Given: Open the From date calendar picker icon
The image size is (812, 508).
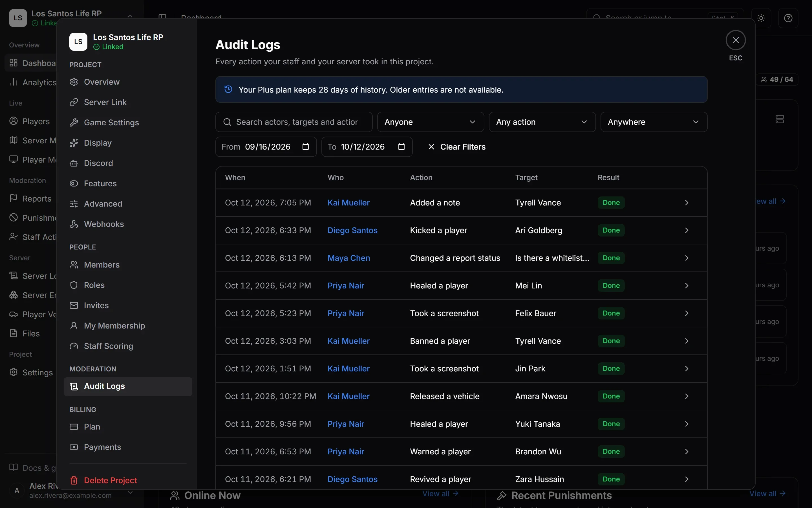Looking at the screenshot, I should (305, 146).
